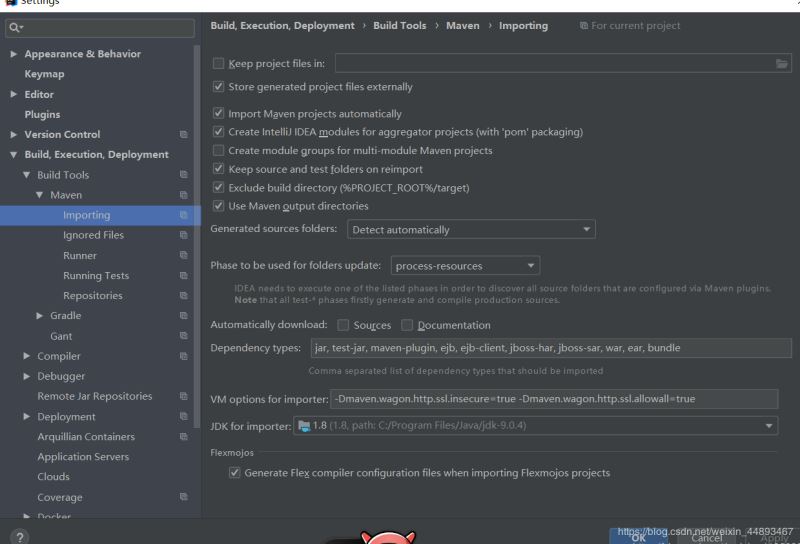This screenshot has height=544, width=800.
Task: Open the Plugins settings page
Action: point(42,114)
